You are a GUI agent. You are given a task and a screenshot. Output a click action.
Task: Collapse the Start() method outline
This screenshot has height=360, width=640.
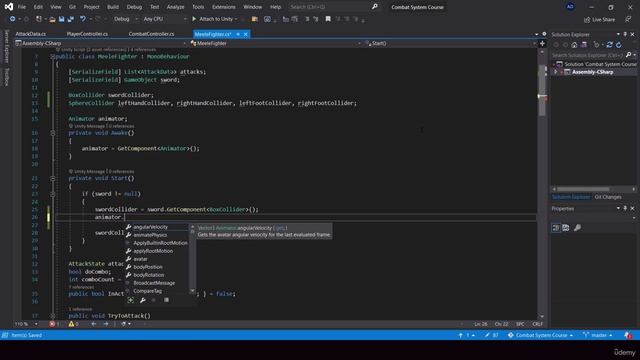pyautogui.click(x=53, y=178)
